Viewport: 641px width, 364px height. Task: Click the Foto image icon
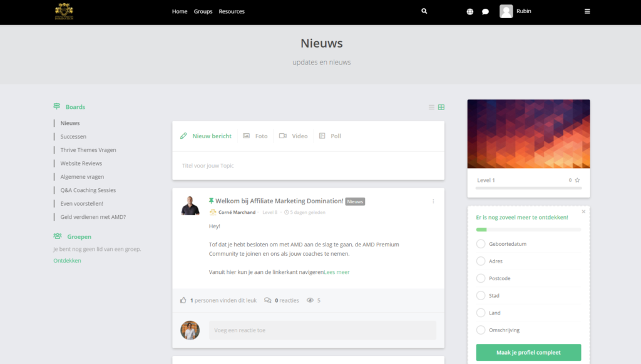coord(246,136)
